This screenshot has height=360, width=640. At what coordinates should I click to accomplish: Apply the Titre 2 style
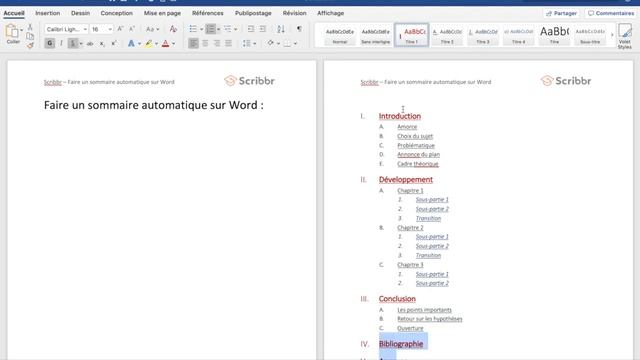click(x=447, y=35)
